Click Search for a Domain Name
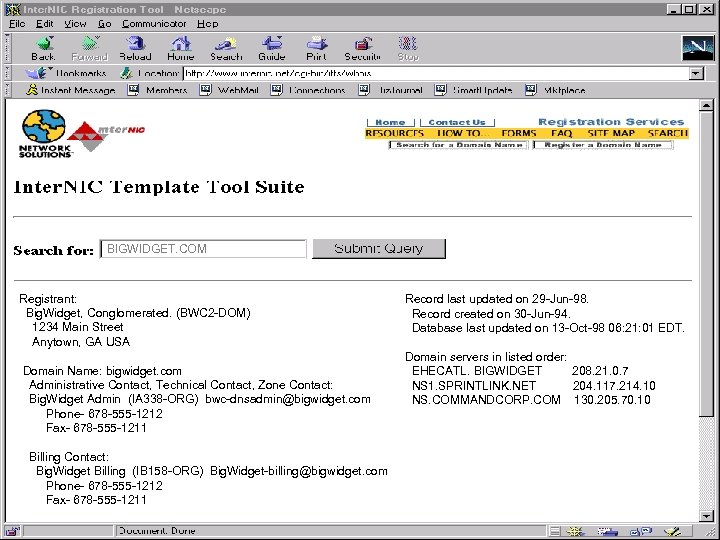Image resolution: width=720 pixels, height=540 pixels. click(459, 145)
